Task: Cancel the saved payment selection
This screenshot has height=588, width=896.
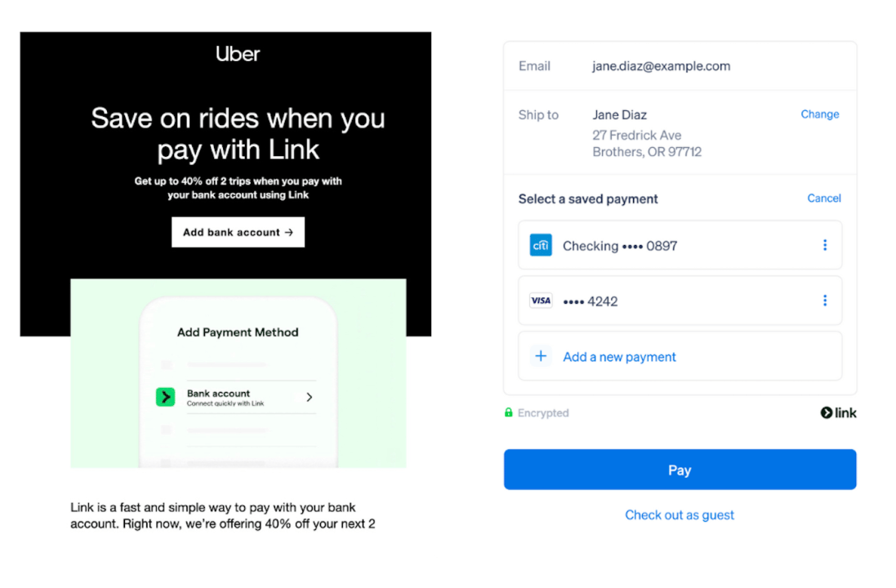Action: [x=823, y=198]
